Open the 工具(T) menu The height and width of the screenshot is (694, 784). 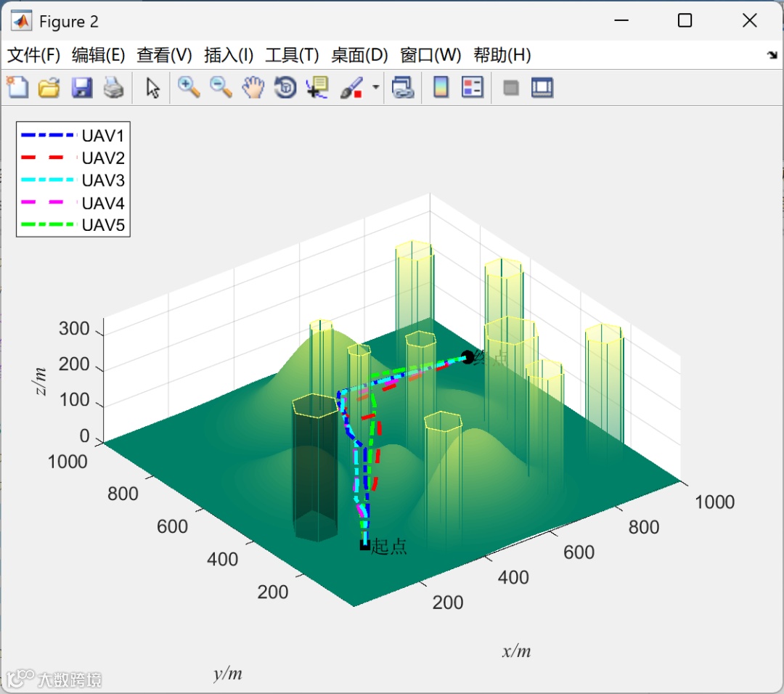point(292,55)
